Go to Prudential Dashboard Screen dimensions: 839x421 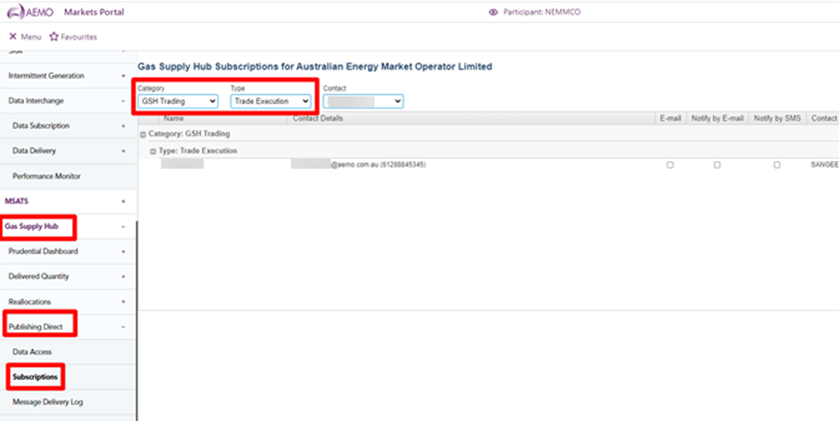pyautogui.click(x=43, y=251)
